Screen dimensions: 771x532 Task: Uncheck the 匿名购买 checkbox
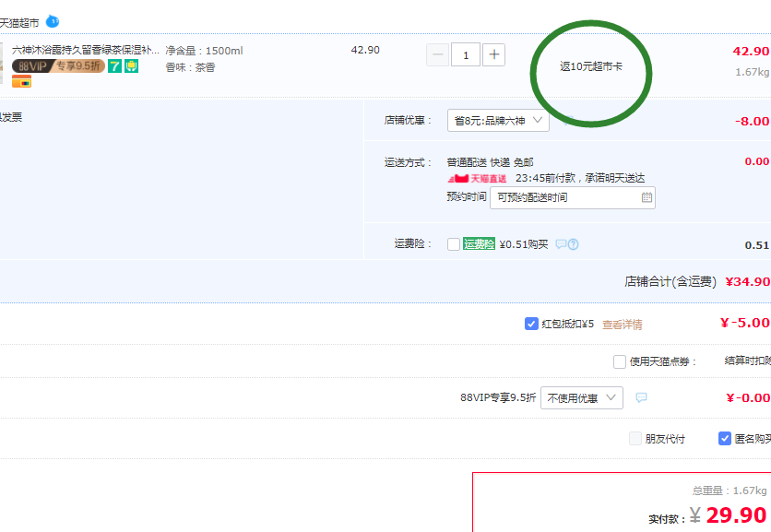point(725,439)
